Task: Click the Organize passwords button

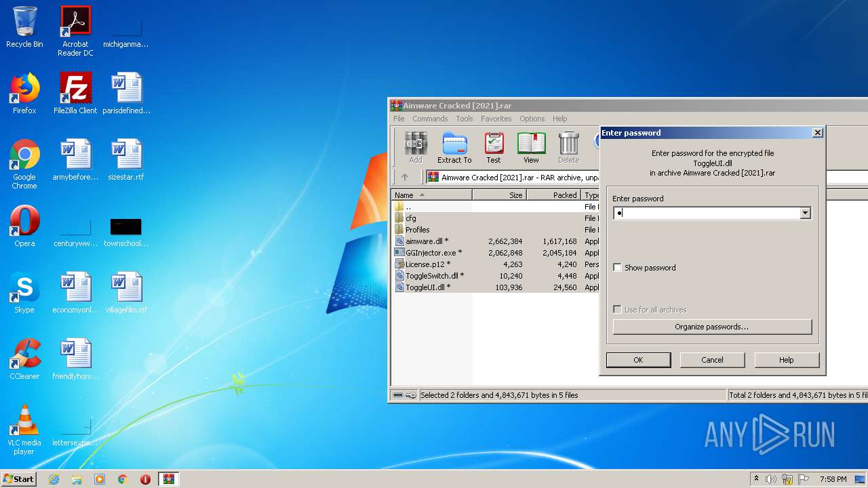Action: click(712, 327)
